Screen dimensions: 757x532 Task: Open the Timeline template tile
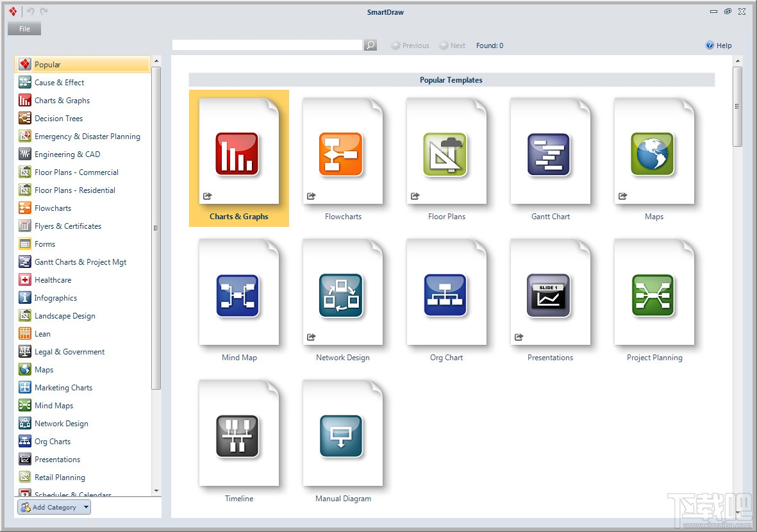(x=239, y=440)
